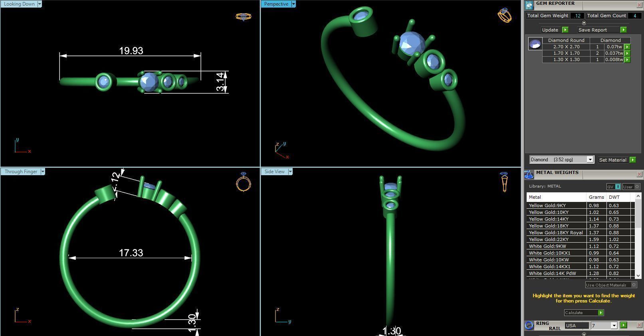The image size is (644, 336).
Task: Click green arrow next to Set Material
Action: click(632, 160)
